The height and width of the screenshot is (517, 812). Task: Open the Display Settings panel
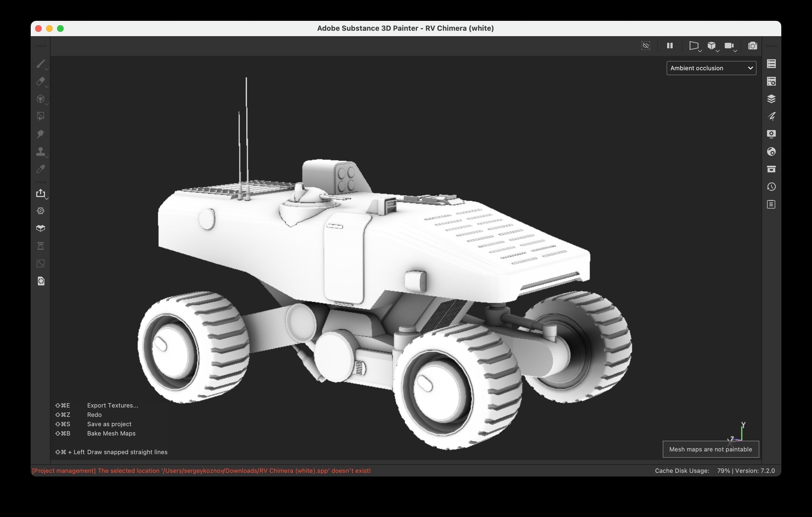pos(771,134)
